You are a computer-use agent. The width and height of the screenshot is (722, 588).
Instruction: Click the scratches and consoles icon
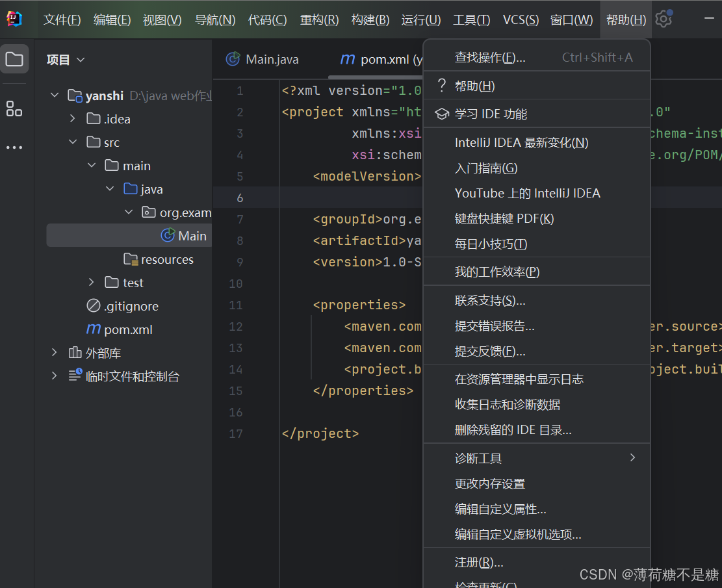click(75, 376)
